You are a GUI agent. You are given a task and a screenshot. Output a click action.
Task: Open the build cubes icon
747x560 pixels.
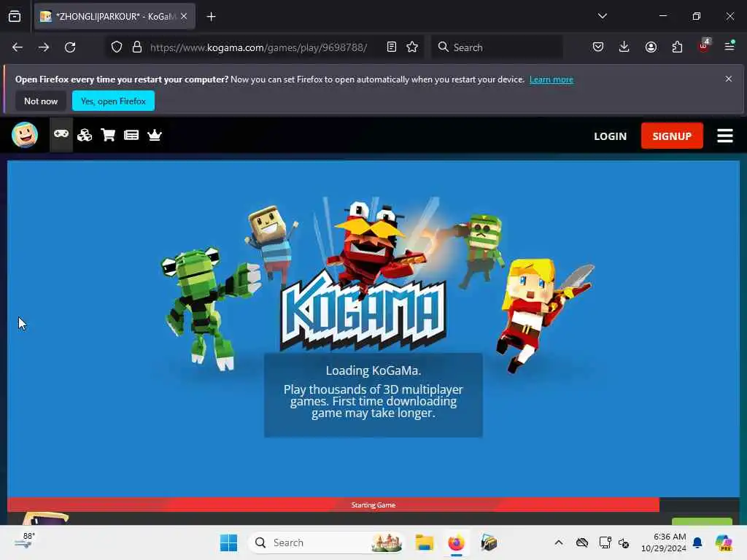(85, 135)
